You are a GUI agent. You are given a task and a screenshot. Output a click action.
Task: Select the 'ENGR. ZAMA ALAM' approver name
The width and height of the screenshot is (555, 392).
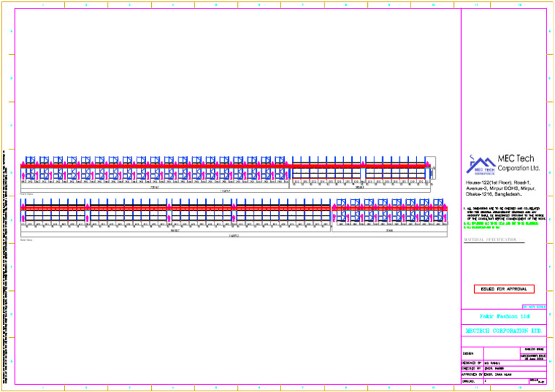pos(498,375)
